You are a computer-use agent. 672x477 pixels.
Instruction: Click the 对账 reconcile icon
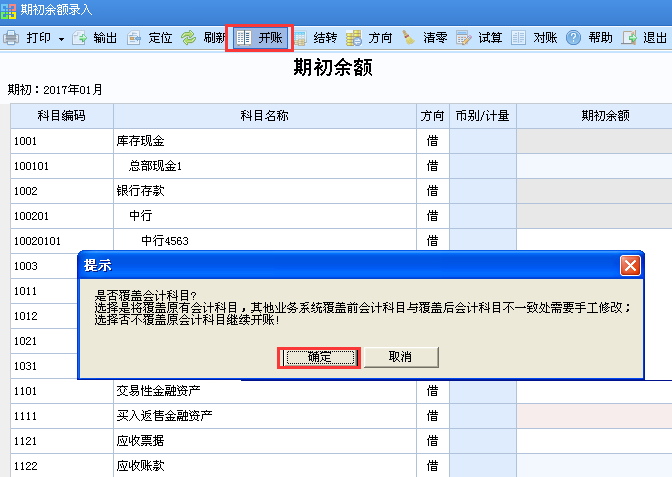519,38
